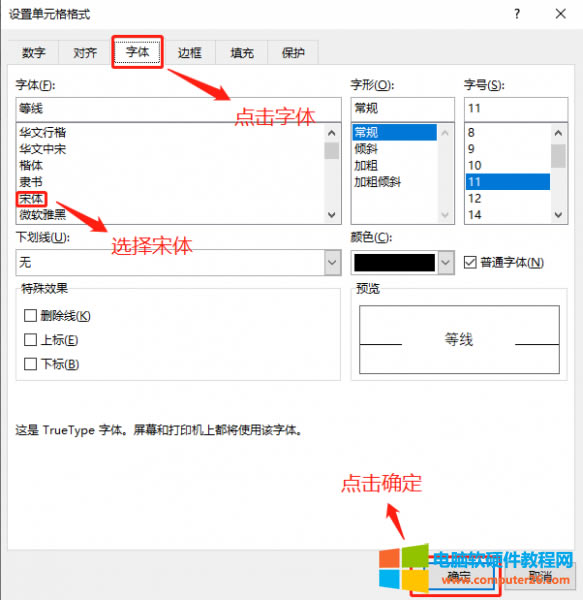Click font list scroll down arrow
583x600 pixels.
click(332, 215)
